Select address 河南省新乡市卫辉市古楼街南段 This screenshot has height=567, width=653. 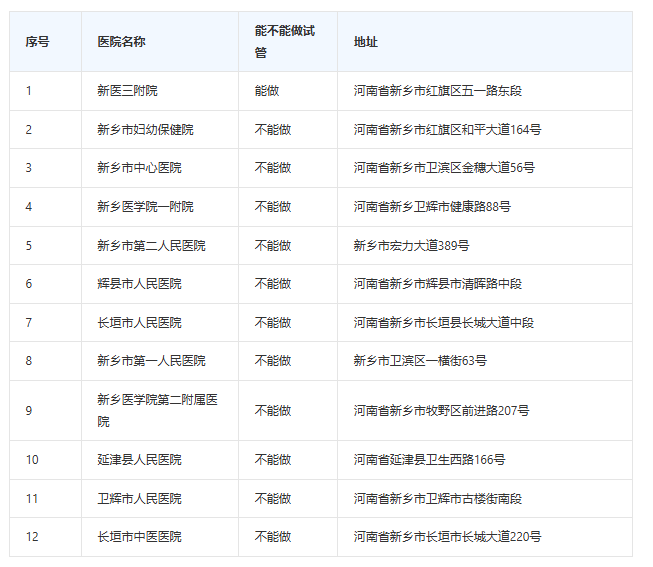(x=438, y=499)
